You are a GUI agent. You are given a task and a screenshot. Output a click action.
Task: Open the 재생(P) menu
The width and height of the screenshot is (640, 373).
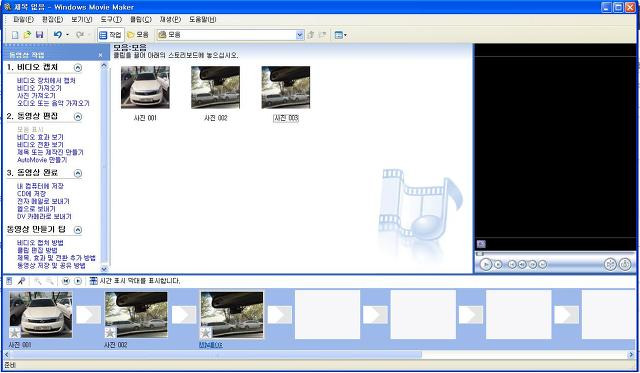(170, 19)
